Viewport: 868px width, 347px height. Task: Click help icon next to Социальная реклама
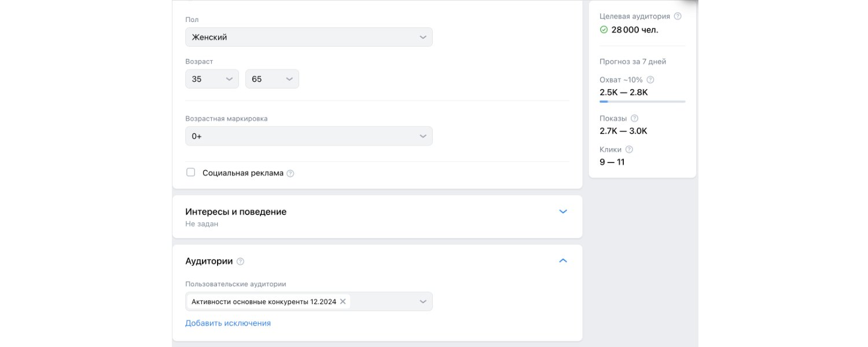[290, 173]
